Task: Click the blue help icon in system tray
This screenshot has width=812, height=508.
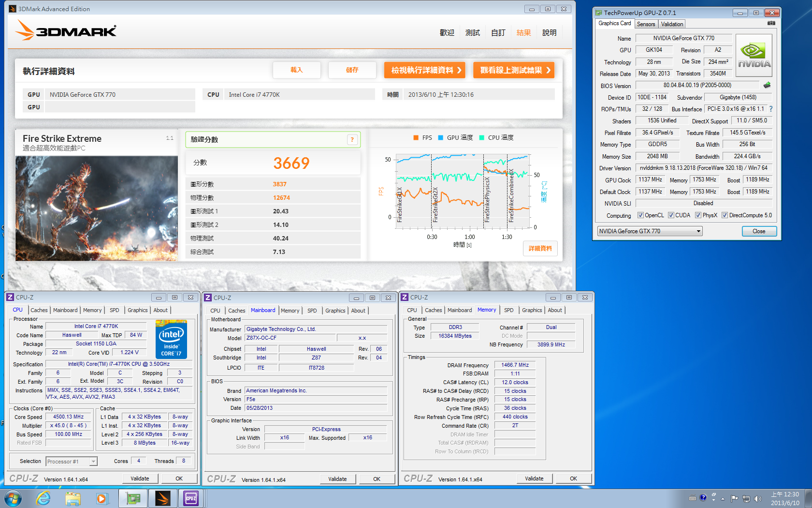Action: [x=703, y=497]
